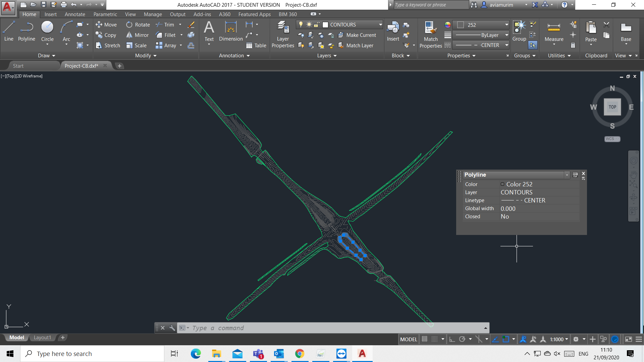Click the Mirror modify tool
The width and height of the screenshot is (644, 362).
click(x=137, y=35)
